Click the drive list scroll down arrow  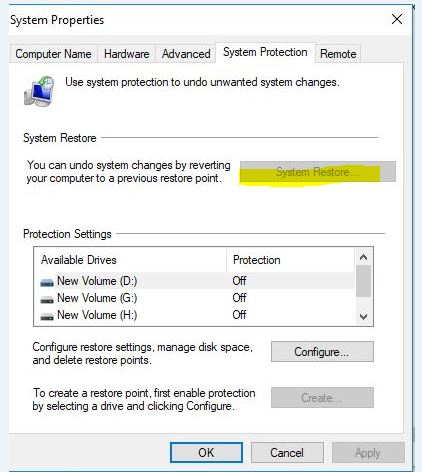tap(363, 316)
